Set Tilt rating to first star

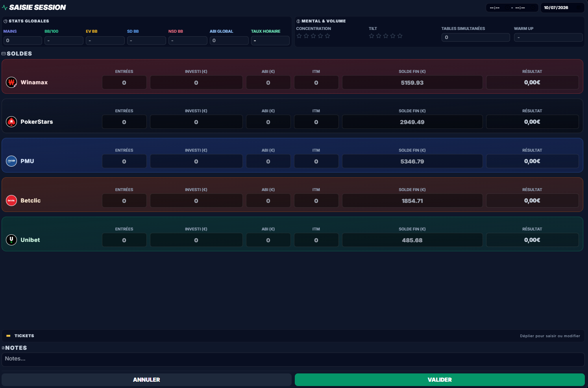coord(372,36)
